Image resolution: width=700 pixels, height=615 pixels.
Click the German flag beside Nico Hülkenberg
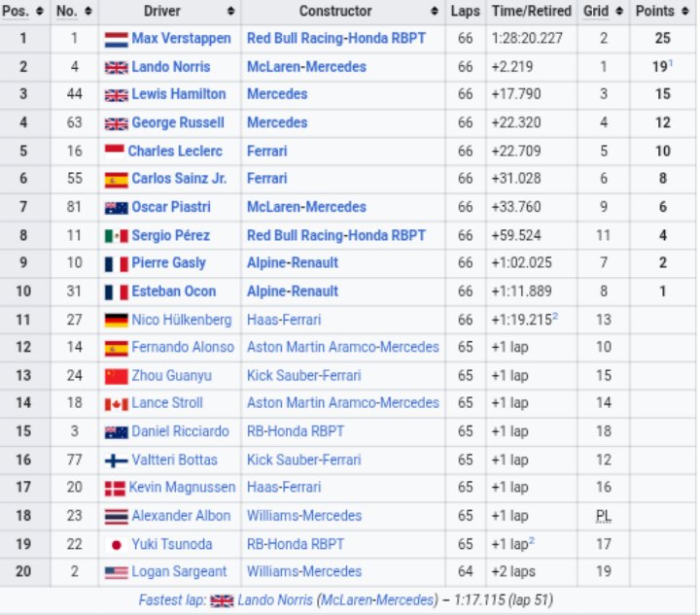coord(116,321)
